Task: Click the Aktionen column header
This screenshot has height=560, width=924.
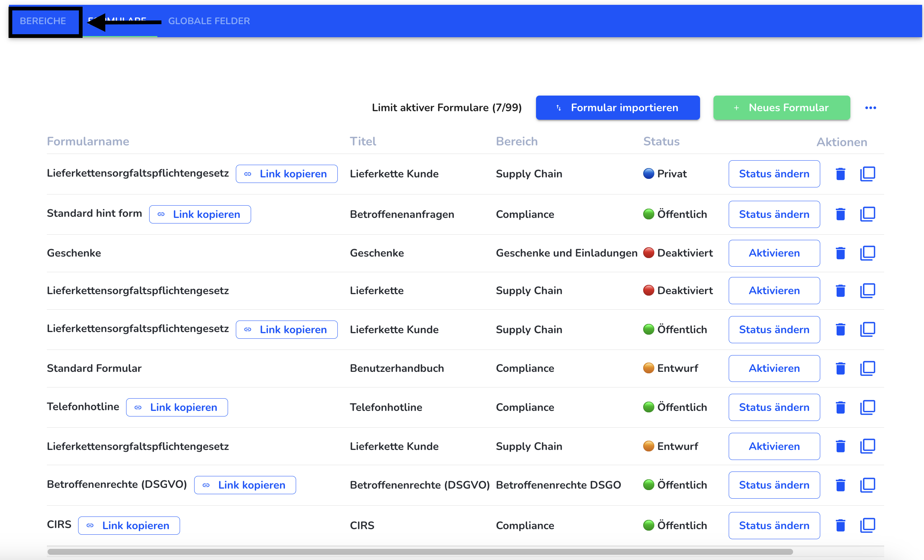Action: pos(842,142)
